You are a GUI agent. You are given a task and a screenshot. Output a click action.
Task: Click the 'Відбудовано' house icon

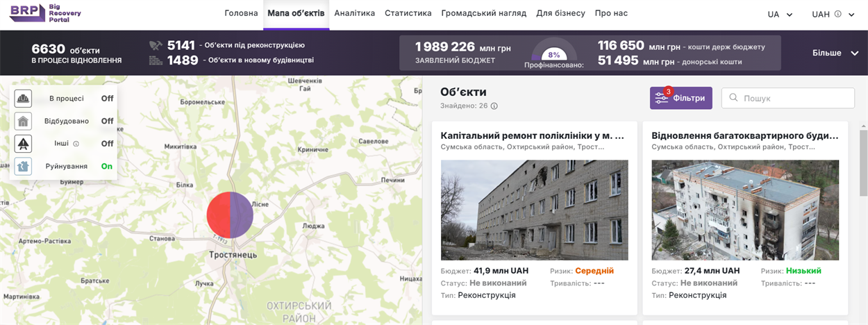click(24, 121)
